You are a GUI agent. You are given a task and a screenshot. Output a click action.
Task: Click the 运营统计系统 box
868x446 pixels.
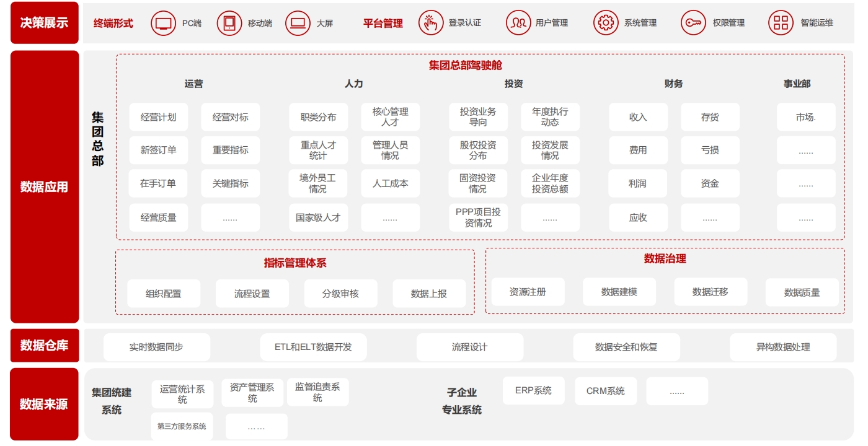[182, 394]
